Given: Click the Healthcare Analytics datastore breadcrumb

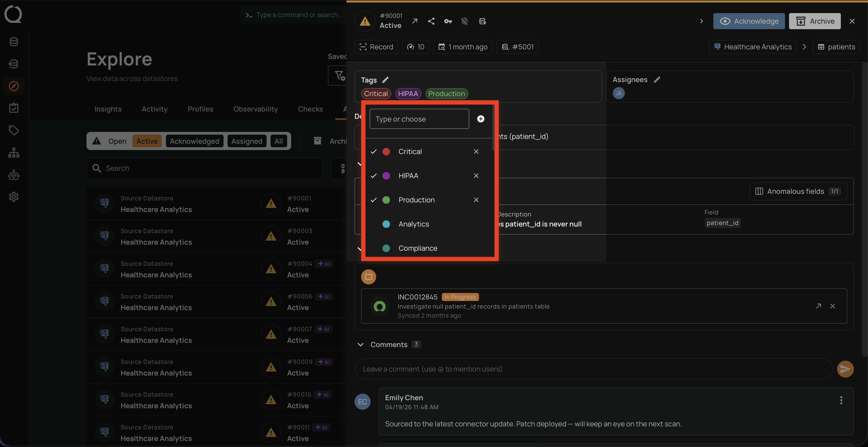Looking at the screenshot, I should tap(753, 47).
